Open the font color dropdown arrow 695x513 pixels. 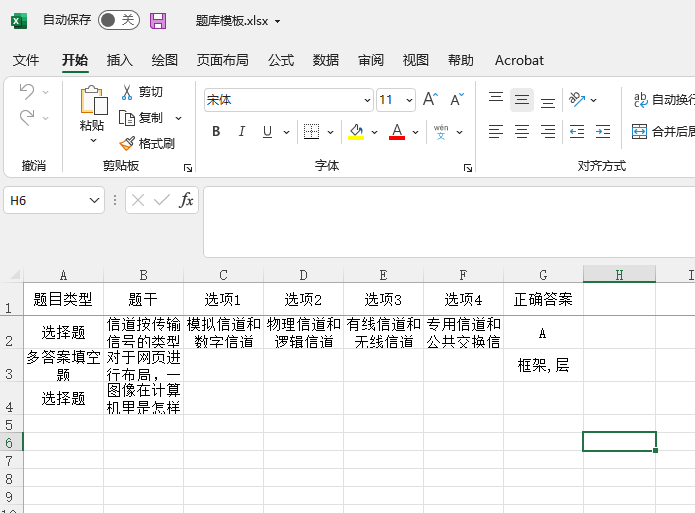pyautogui.click(x=415, y=132)
